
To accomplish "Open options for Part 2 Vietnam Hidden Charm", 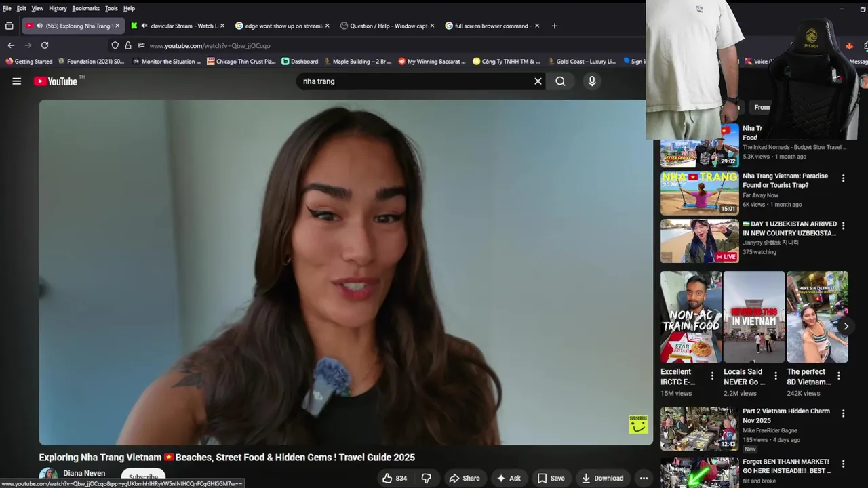I will point(843,413).
